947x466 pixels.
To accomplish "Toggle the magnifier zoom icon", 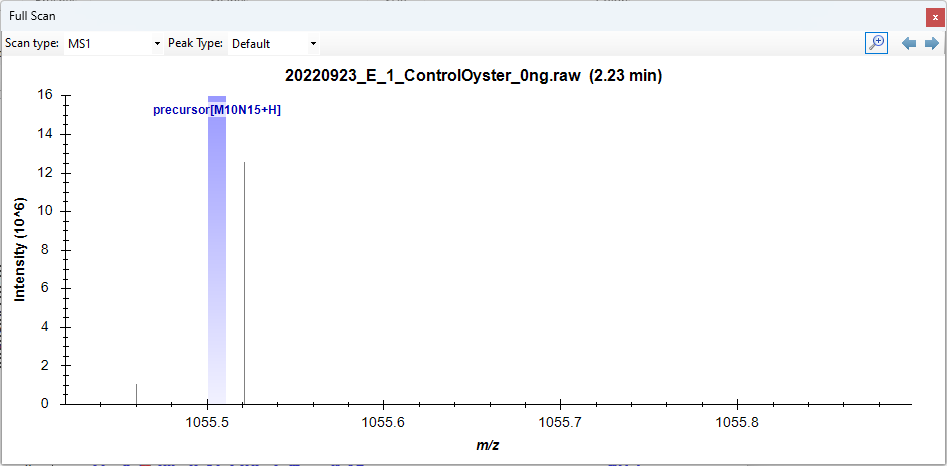I will tap(876, 43).
